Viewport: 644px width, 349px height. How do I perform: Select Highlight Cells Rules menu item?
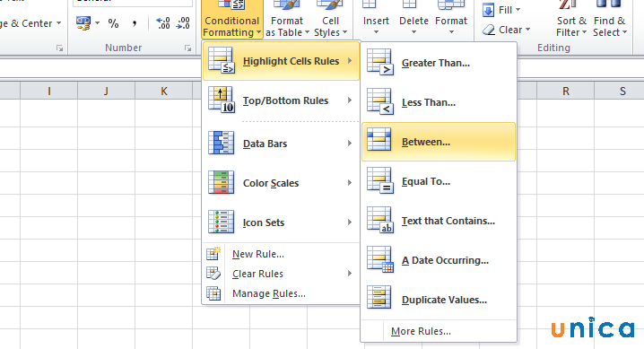point(281,61)
